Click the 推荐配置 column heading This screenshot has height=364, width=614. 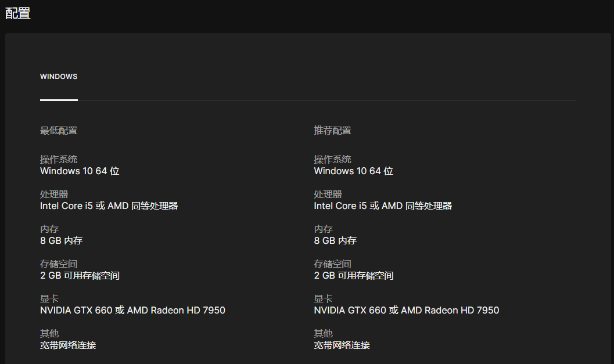[x=332, y=131]
